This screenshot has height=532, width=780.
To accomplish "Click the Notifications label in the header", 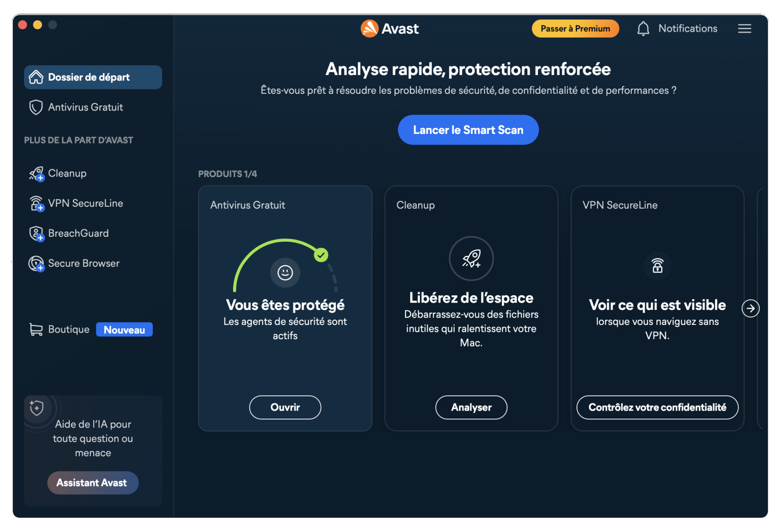I will pos(688,28).
